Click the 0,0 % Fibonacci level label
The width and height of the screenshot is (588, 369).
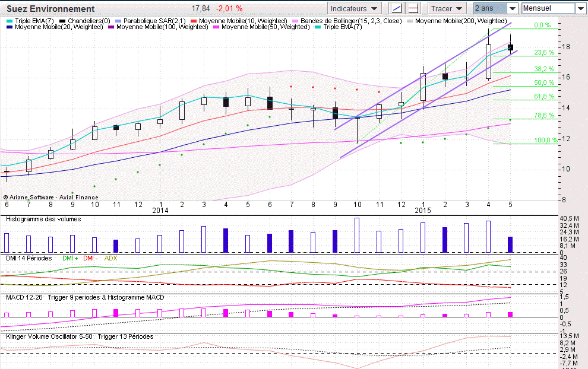tap(542, 25)
